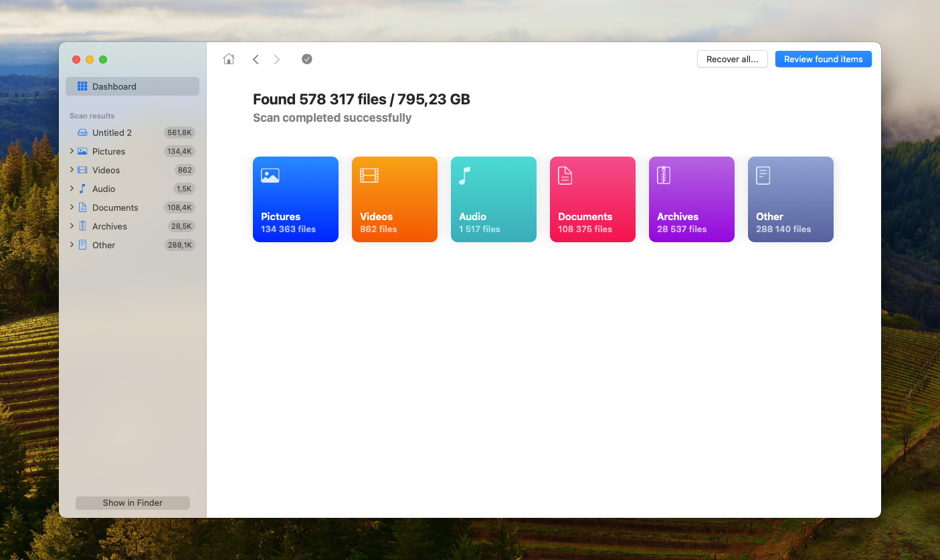Go back using the left arrow

tap(256, 60)
